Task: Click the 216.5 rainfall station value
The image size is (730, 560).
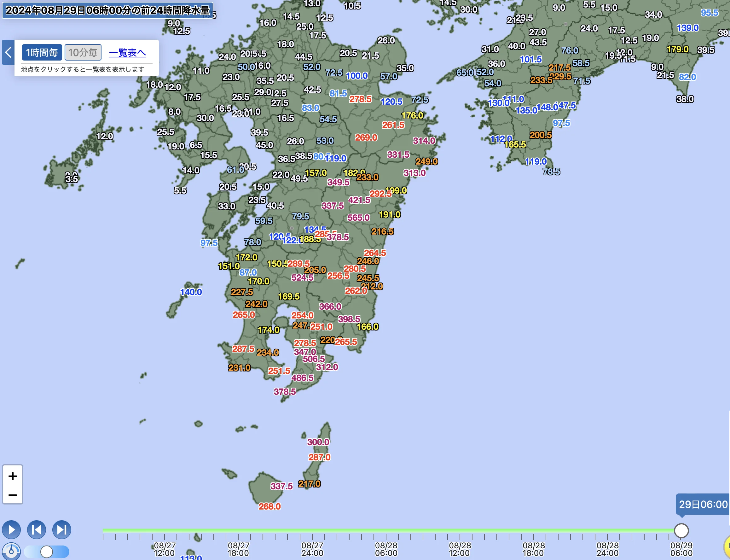Action: 382,231
